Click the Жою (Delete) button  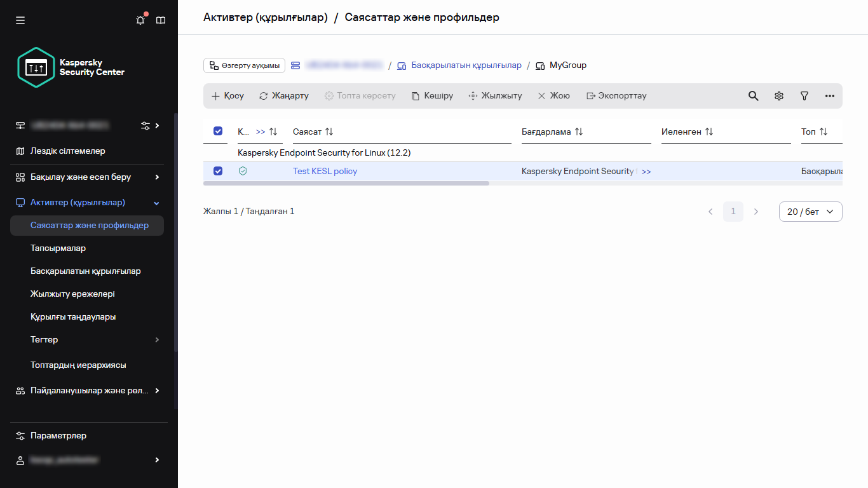(x=553, y=96)
